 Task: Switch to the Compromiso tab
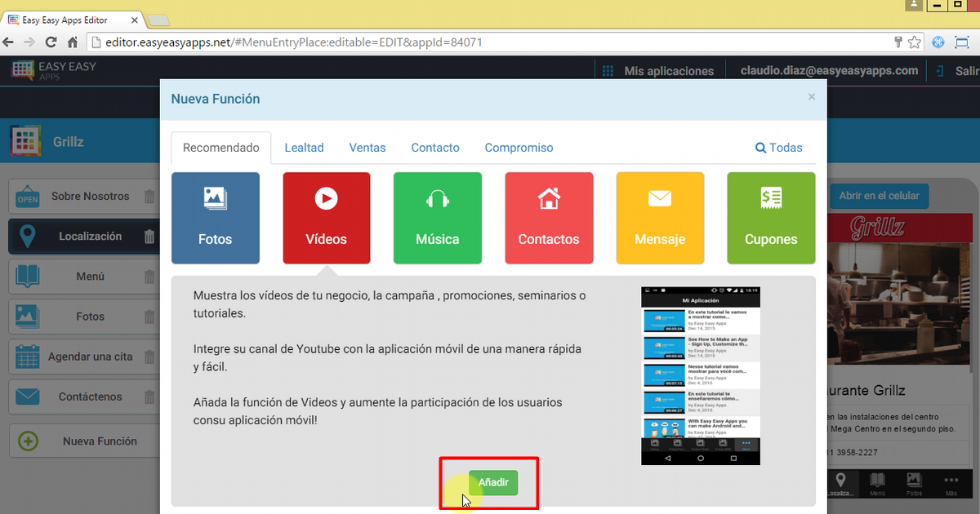[519, 148]
